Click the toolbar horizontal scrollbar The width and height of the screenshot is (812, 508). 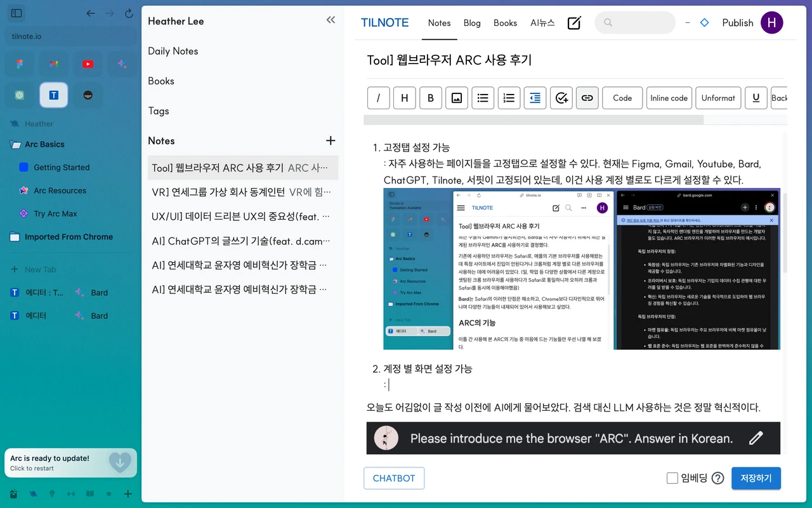(534, 120)
